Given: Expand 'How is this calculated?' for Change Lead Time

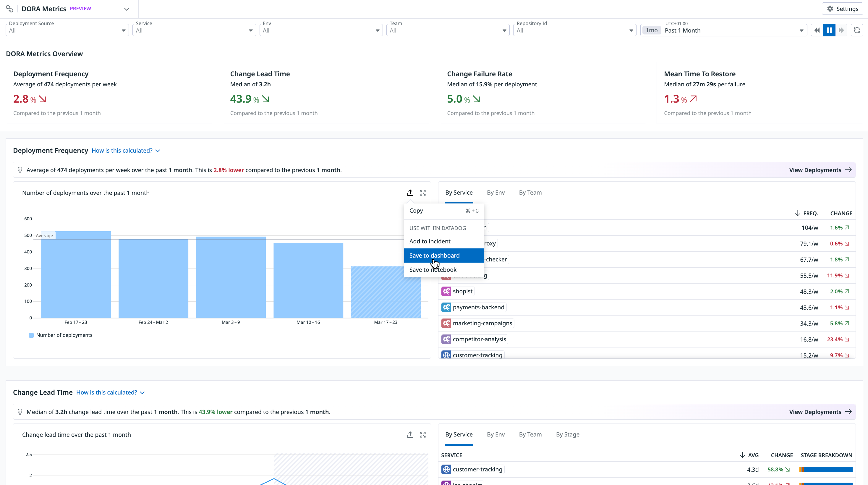Looking at the screenshot, I should (x=110, y=393).
